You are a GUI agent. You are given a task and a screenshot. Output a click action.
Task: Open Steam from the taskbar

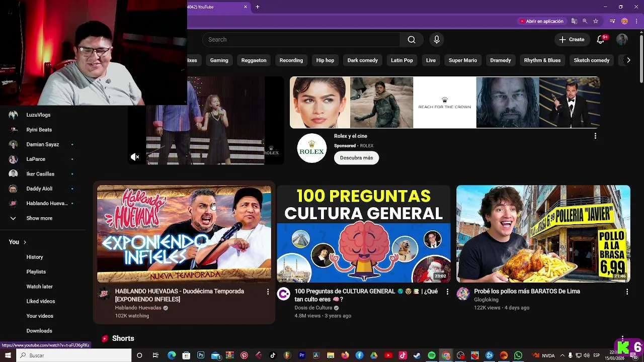tap(417, 355)
